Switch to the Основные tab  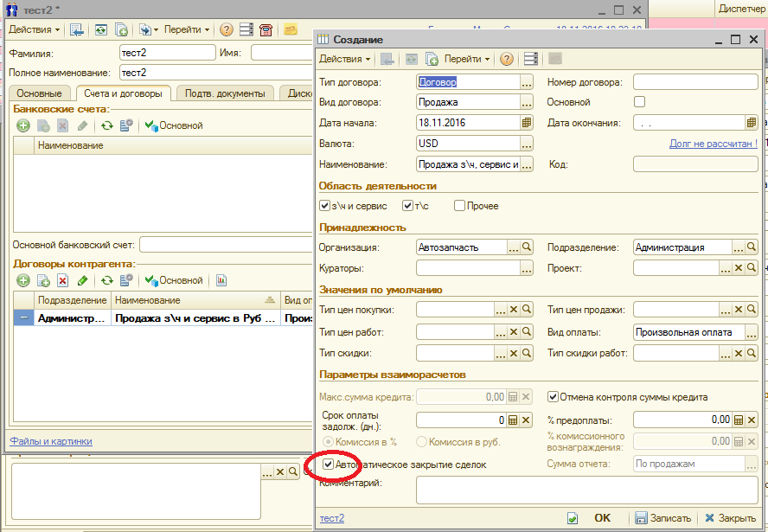(39, 93)
